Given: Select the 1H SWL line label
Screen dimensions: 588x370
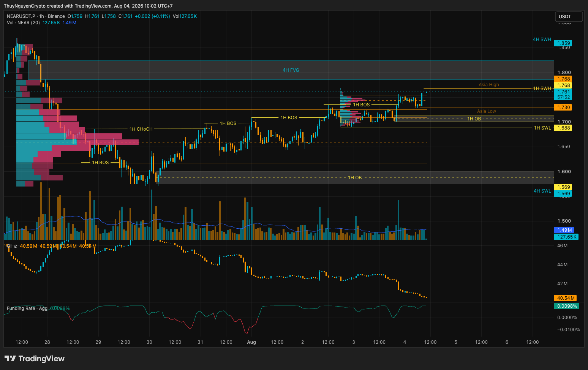Looking at the screenshot, I should coord(542,128).
